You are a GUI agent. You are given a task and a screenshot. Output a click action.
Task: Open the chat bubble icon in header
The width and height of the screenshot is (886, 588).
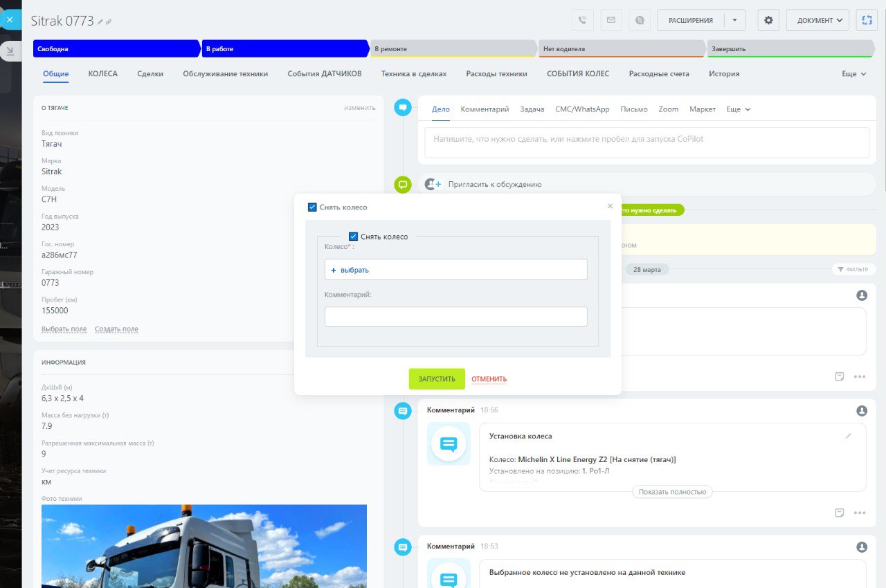click(640, 20)
